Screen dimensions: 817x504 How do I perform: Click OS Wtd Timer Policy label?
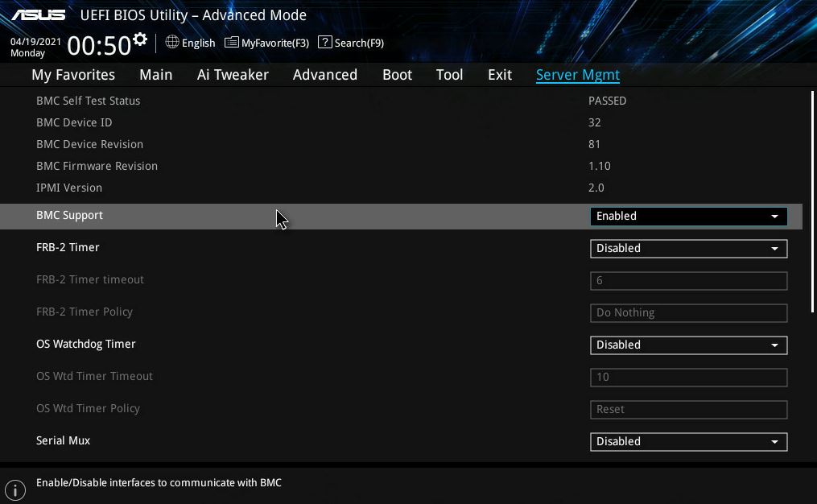coord(88,409)
